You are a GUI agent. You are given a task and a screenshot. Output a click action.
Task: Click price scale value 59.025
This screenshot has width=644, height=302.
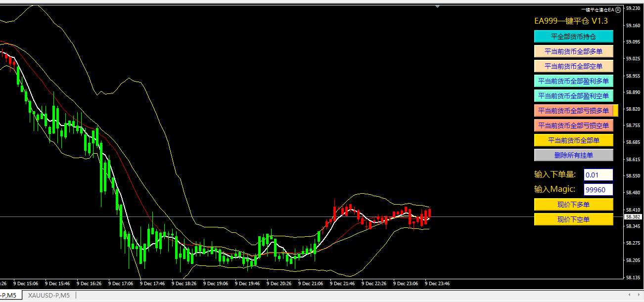[633, 59]
